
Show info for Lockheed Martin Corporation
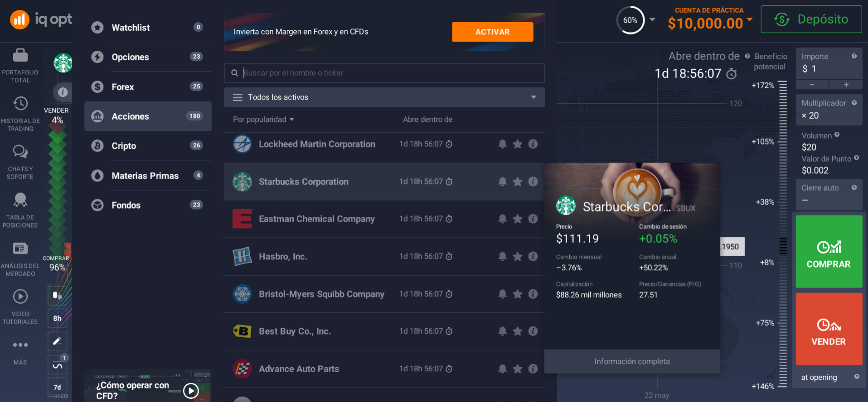[533, 144]
